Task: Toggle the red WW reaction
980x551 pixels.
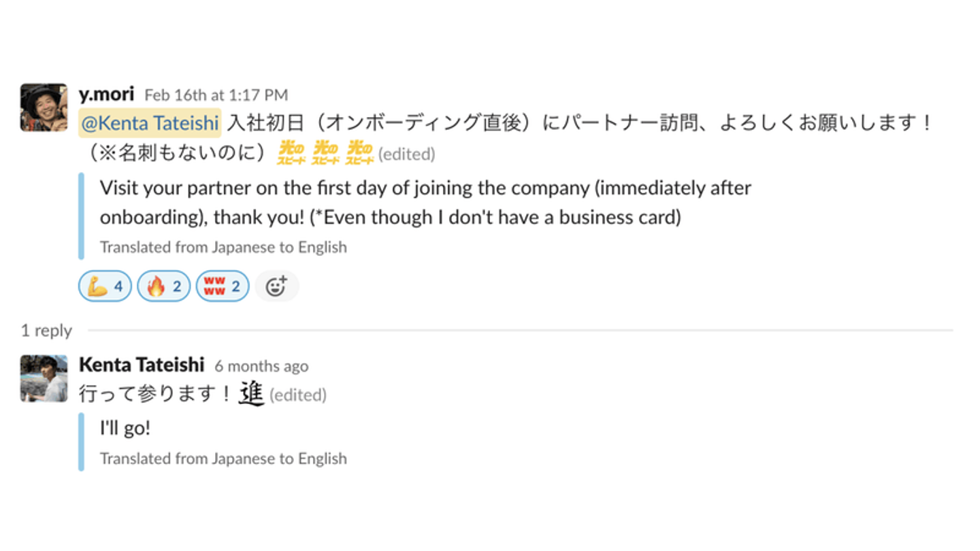Action: [x=223, y=286]
